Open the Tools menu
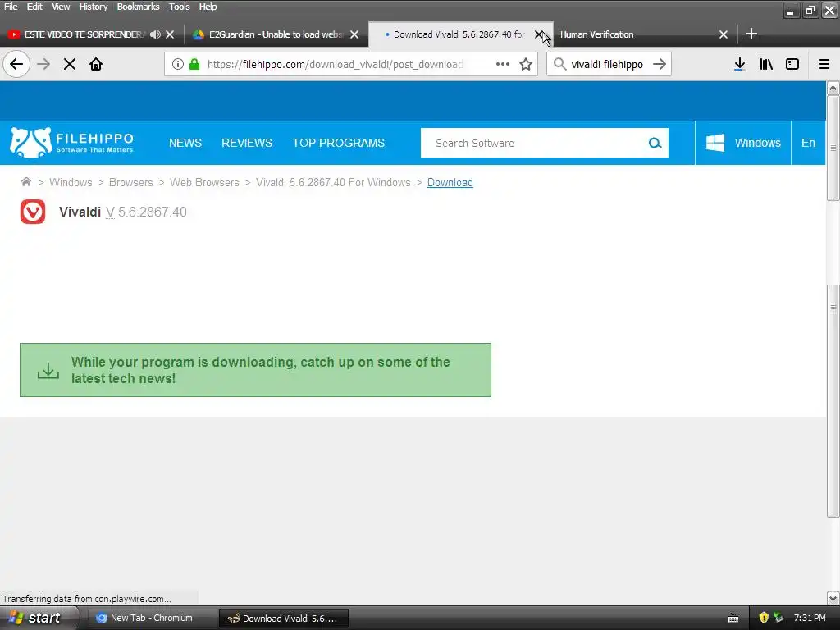The height and width of the screenshot is (630, 840). pyautogui.click(x=180, y=7)
